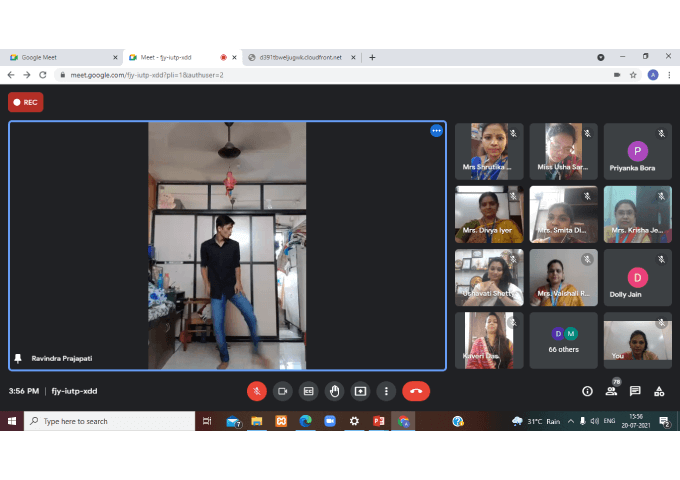The width and height of the screenshot is (680, 480).
Task: Turn on captions
Action: tap(309, 391)
